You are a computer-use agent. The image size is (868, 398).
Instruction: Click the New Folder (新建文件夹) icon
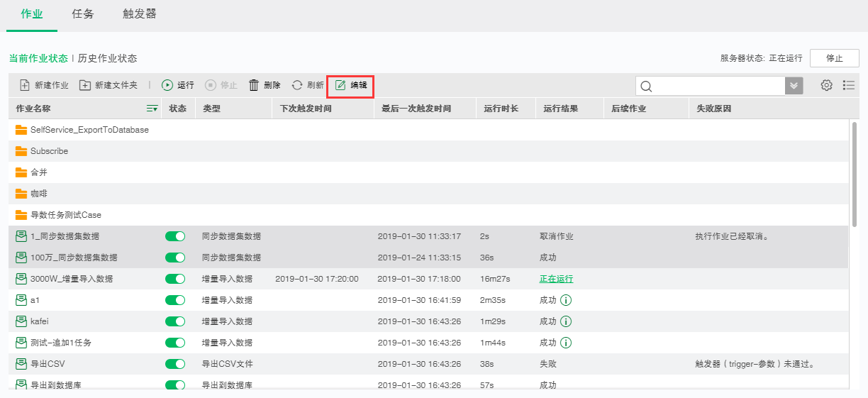coord(85,85)
